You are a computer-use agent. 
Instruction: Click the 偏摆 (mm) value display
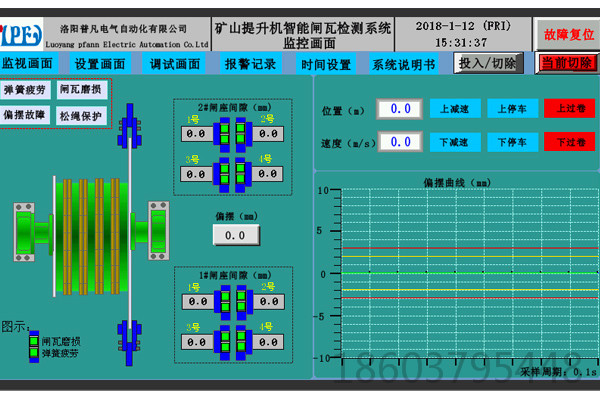235,235
